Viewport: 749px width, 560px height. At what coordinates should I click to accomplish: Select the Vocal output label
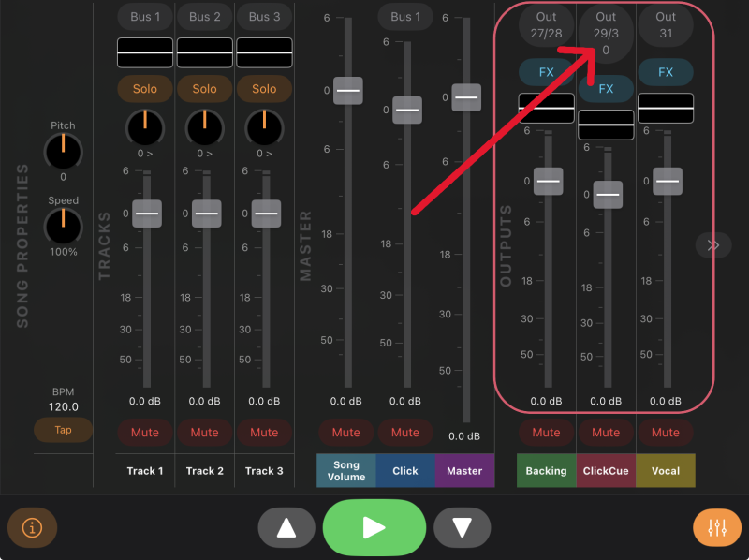tap(666, 471)
